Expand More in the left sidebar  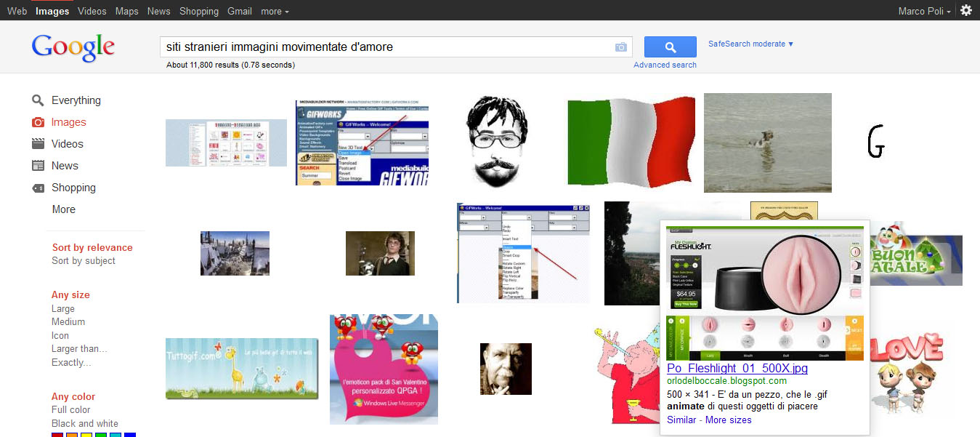coord(64,209)
